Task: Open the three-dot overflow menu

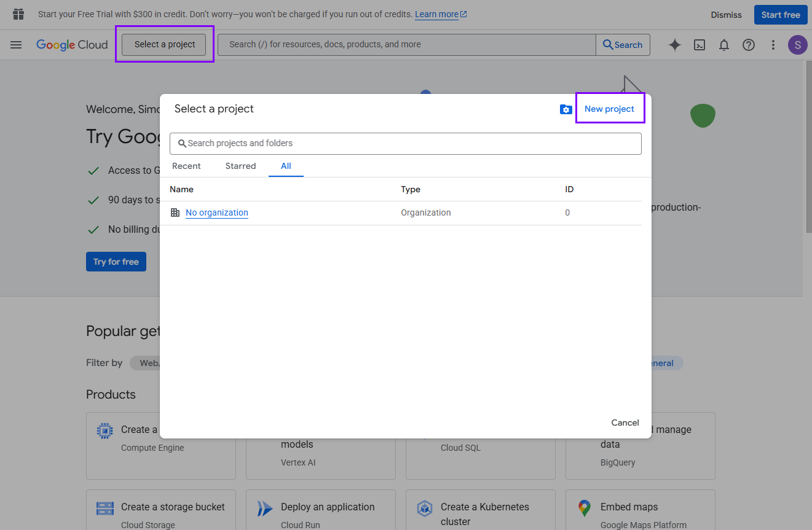Action: [773, 45]
